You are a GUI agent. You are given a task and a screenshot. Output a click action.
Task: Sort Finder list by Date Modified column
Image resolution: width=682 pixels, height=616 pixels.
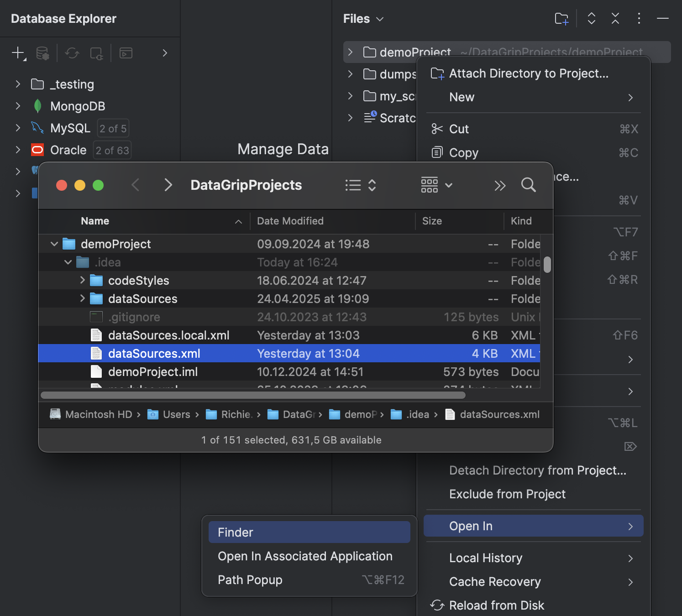pyautogui.click(x=332, y=221)
